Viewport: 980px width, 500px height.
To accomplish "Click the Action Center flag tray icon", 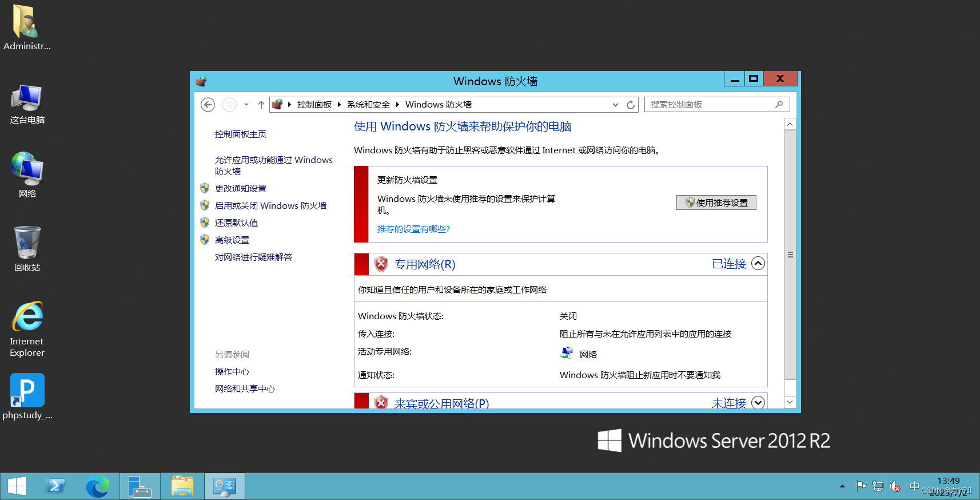I will click(x=861, y=486).
